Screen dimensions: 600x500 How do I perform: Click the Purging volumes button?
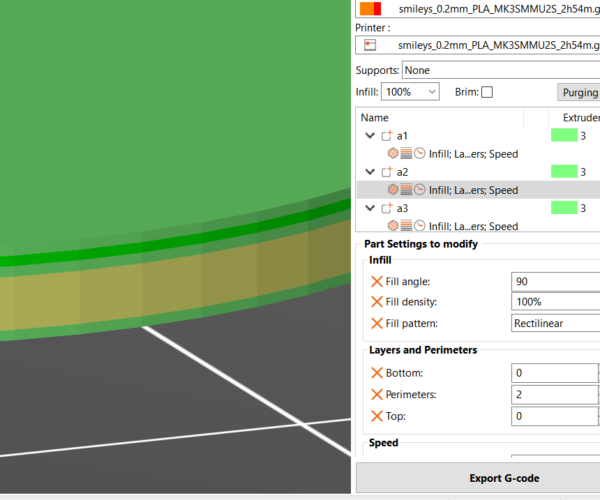coord(578,92)
